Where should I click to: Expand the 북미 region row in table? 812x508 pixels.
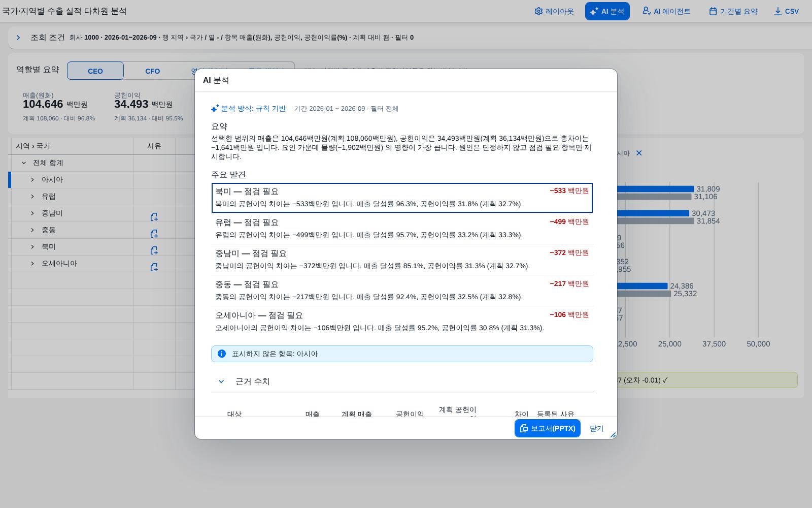[32, 247]
